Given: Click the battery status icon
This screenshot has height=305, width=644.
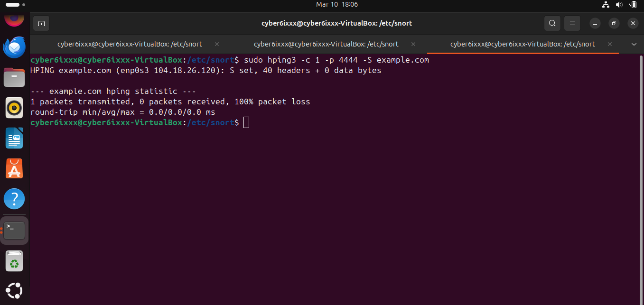Looking at the screenshot, I should click(632, 5).
